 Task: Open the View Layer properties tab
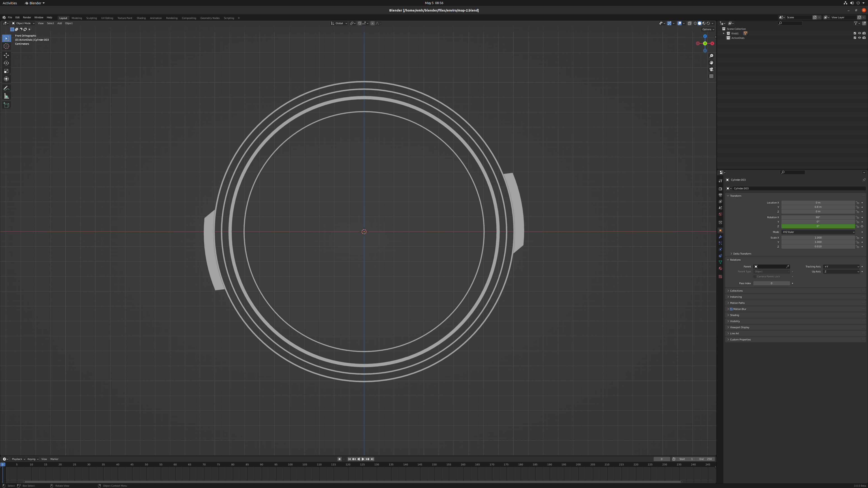720,202
